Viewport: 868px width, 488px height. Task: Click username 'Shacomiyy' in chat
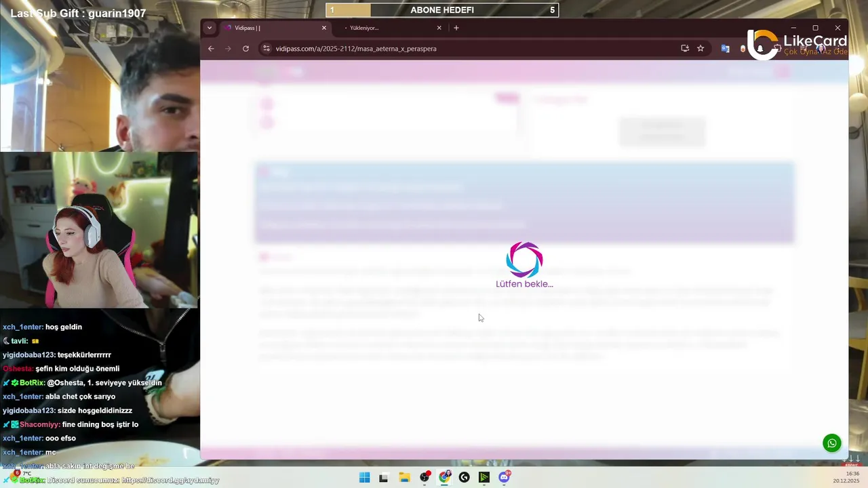[39, 424]
